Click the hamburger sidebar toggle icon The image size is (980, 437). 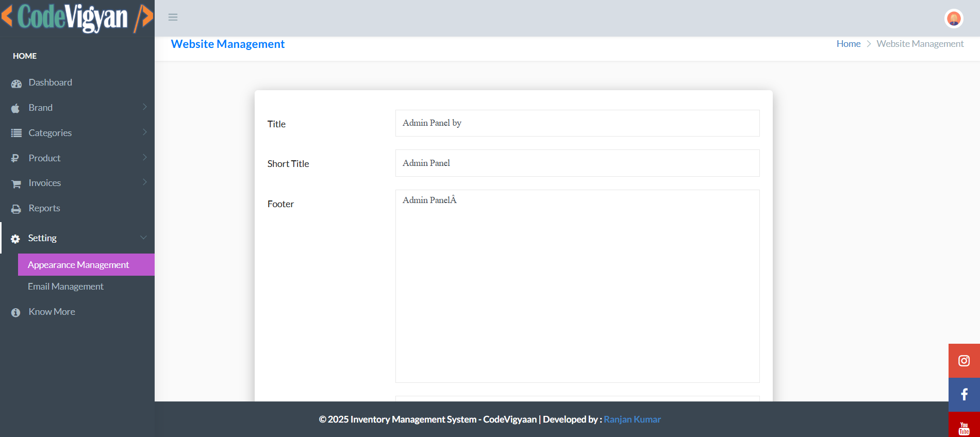click(173, 18)
